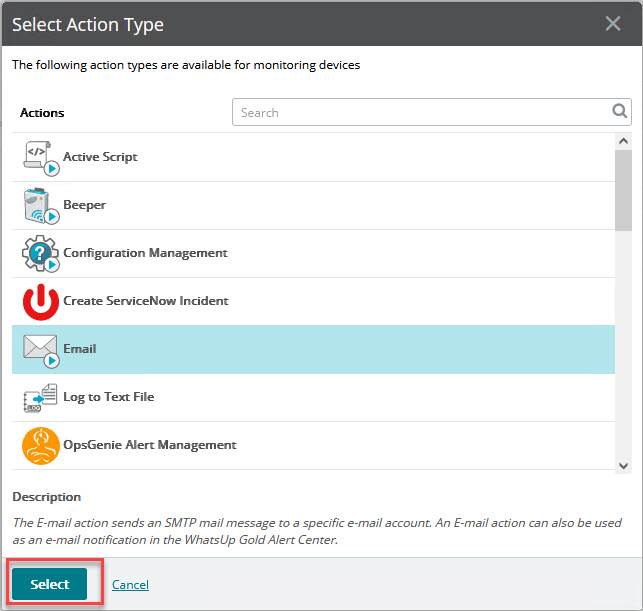
Task: Click the scrollbar down arrow
Action: click(x=623, y=466)
